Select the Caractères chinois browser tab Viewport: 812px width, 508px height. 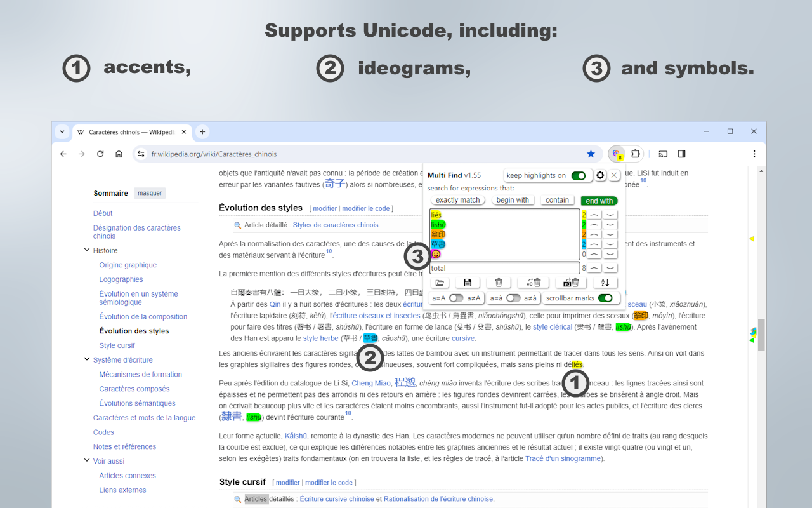coord(131,132)
